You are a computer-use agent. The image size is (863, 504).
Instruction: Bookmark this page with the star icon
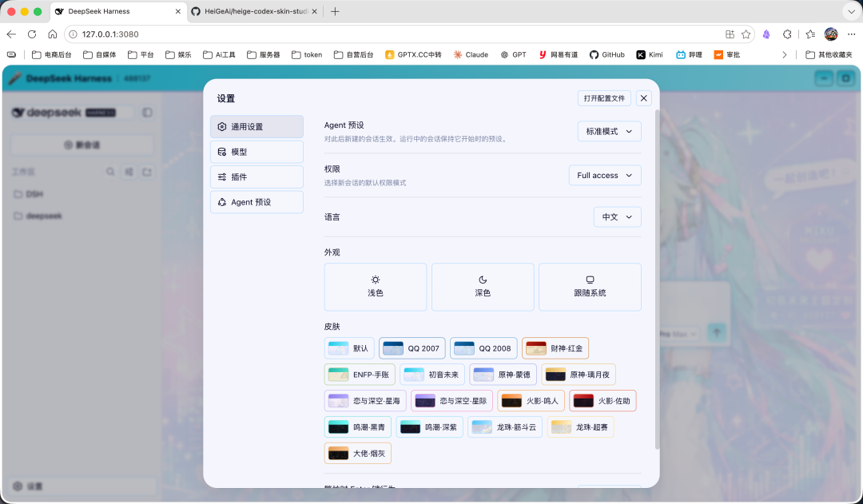coord(746,34)
